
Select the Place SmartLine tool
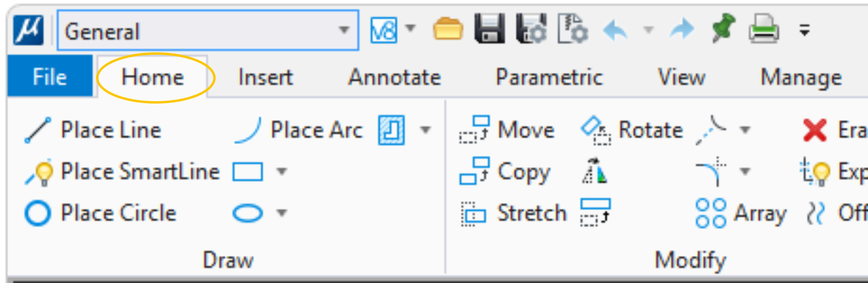point(122,172)
